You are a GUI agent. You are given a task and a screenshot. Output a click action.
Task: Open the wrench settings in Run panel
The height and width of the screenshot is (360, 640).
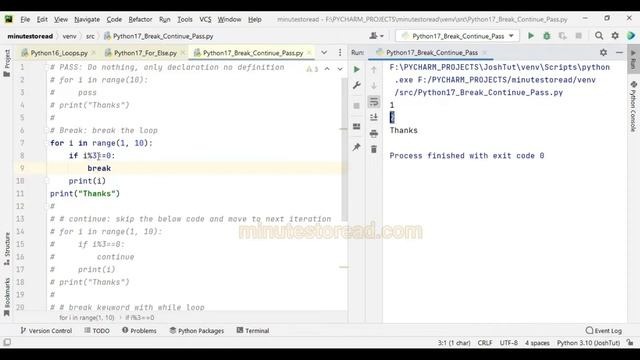point(356,85)
